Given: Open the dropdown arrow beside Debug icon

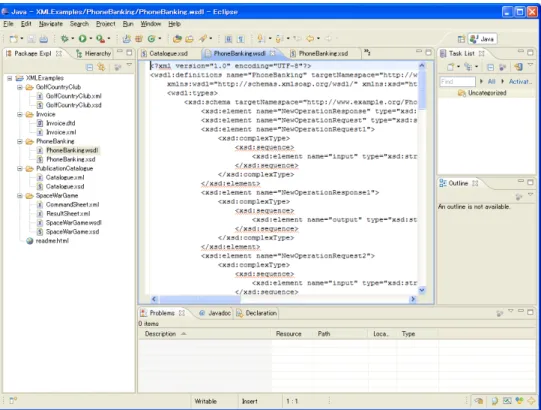Looking at the screenshot, I should tap(73, 39).
